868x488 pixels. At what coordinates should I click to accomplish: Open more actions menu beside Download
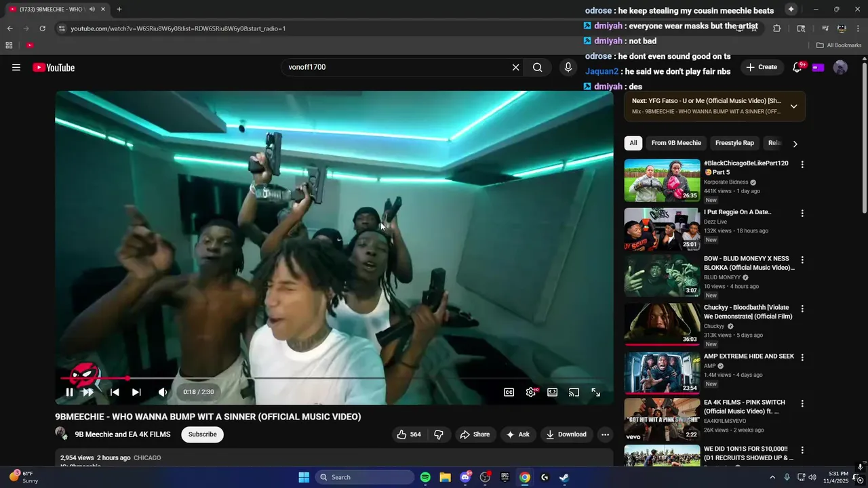click(605, 434)
